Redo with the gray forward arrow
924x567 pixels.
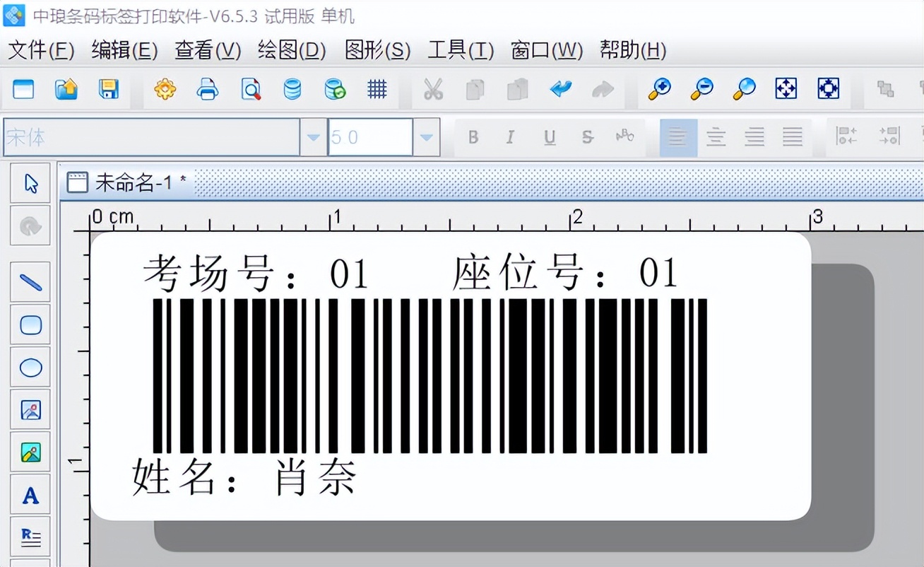[x=603, y=89]
